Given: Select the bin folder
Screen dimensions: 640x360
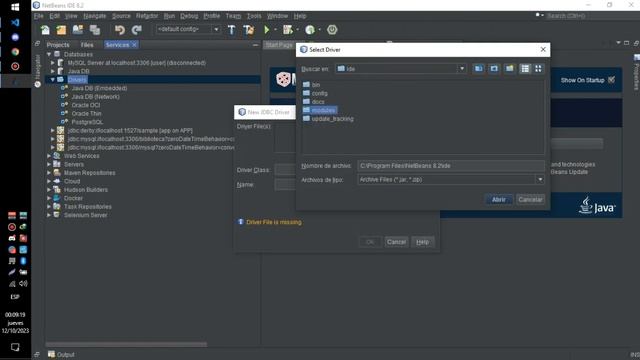Looking at the screenshot, I should 311,84.
